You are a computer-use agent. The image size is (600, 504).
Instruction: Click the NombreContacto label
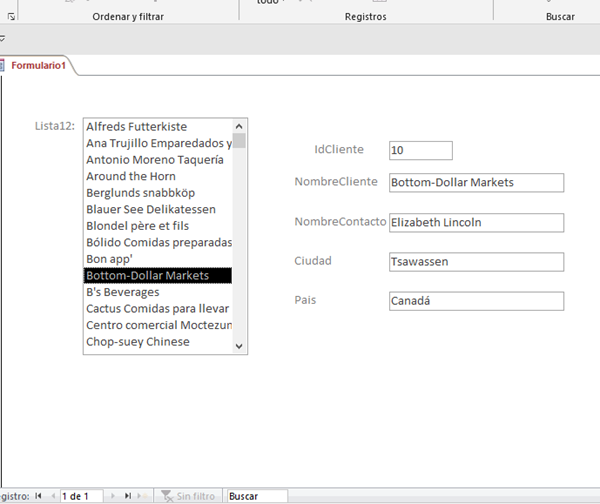[340, 222]
